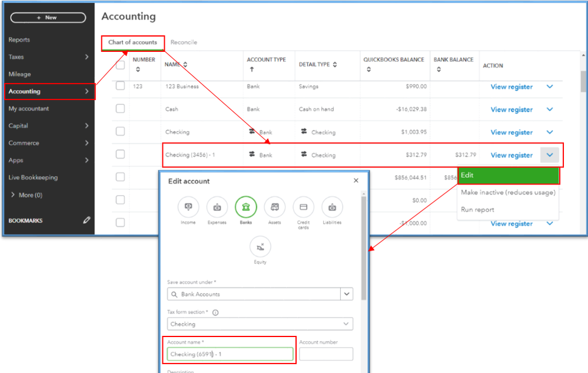Switch to Chart of accounts tab
Image resolution: width=588 pixels, height=373 pixels.
(133, 42)
